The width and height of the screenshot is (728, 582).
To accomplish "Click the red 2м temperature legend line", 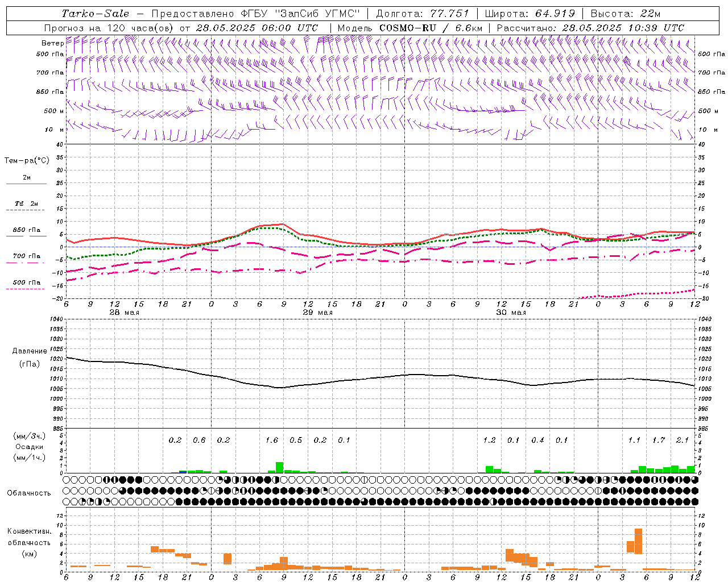I will (x=26, y=184).
